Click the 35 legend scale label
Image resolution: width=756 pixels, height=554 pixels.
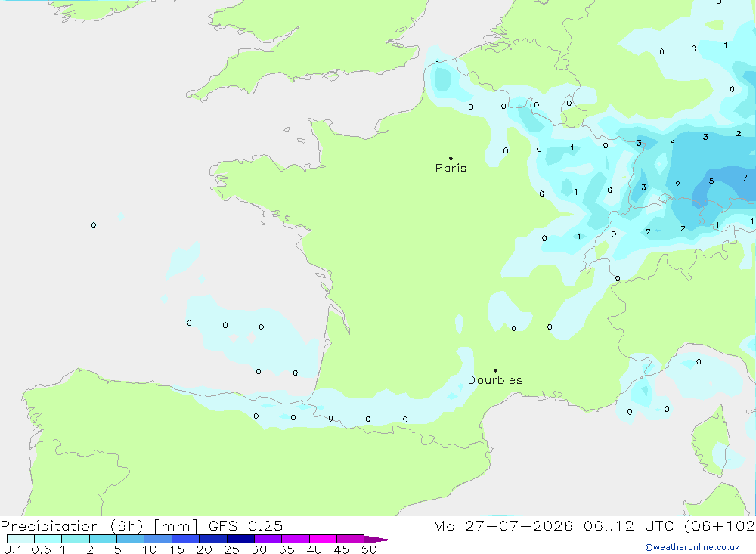pos(287,549)
